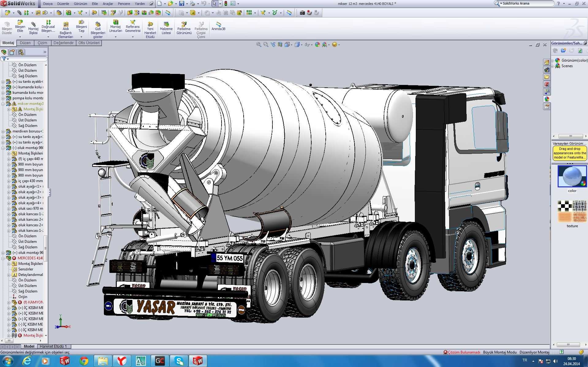This screenshot has width=588, height=367.
Task: Open Google Chrome from the taskbar
Action: click(x=84, y=361)
